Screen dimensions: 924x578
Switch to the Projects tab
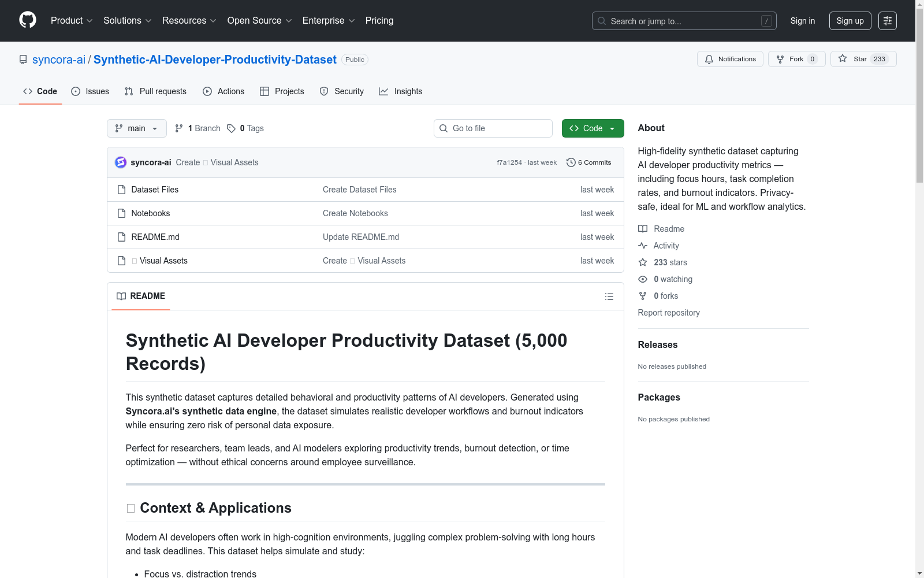[x=282, y=91]
